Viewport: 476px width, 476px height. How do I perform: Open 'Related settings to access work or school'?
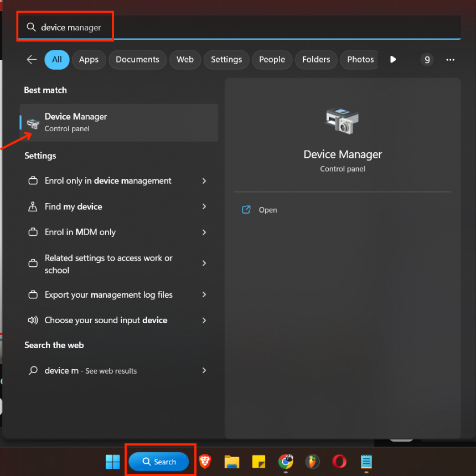pos(118,263)
